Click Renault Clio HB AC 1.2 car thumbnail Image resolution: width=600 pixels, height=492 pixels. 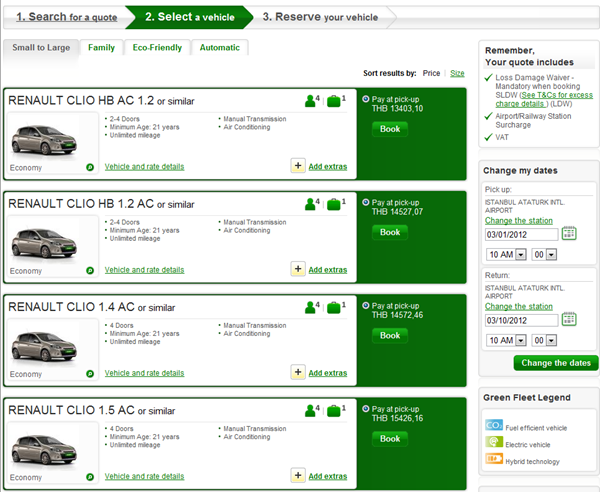[44, 140]
